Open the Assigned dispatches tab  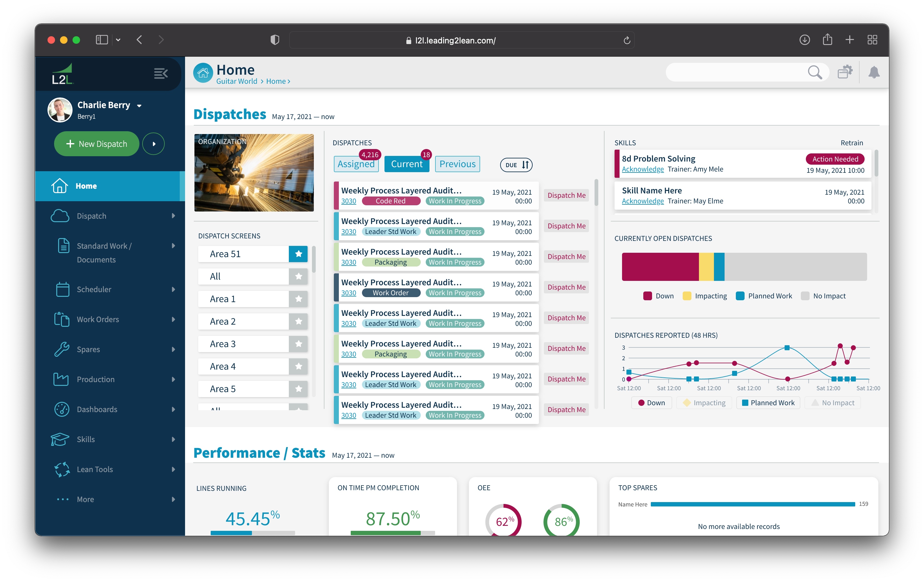[356, 164]
